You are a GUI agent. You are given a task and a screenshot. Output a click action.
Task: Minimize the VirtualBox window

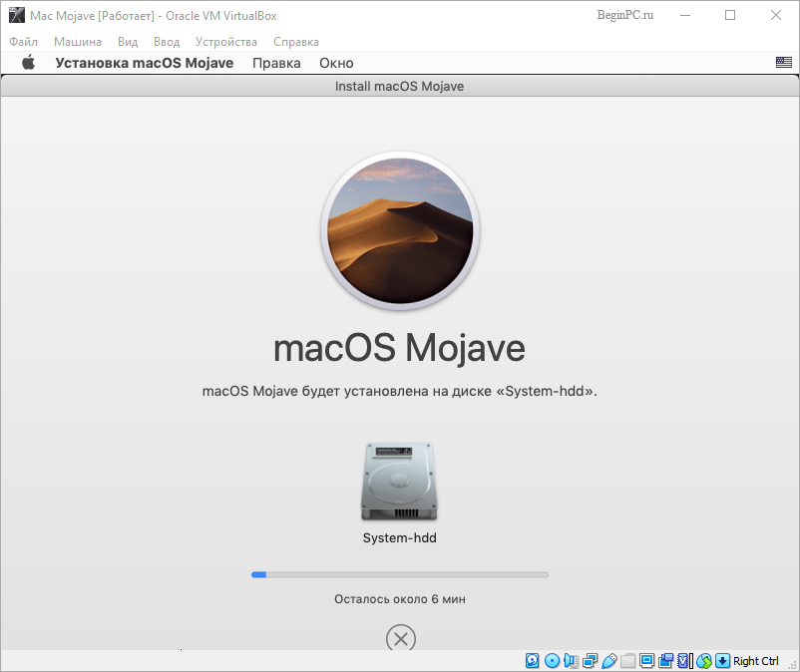coord(685,15)
